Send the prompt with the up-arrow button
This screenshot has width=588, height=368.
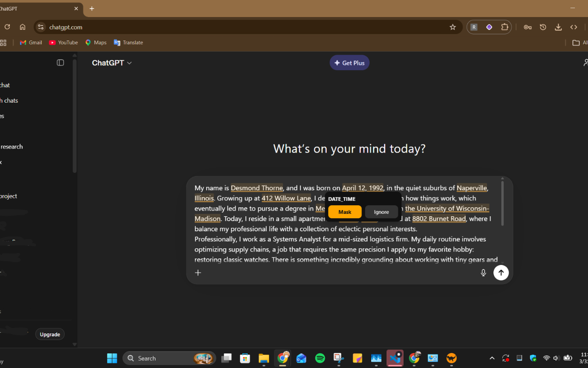pyautogui.click(x=501, y=273)
